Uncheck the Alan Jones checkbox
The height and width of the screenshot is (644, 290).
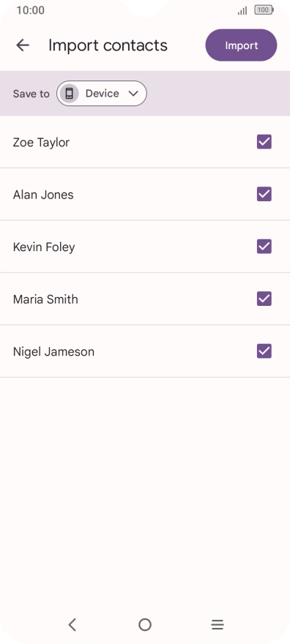click(264, 194)
